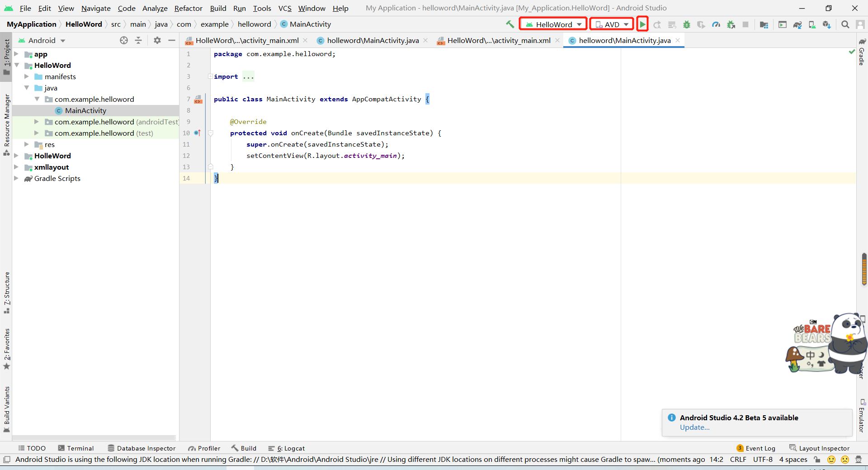Click the scroll-from-source target icon
Viewport: 868px width, 470px height.
coord(124,40)
